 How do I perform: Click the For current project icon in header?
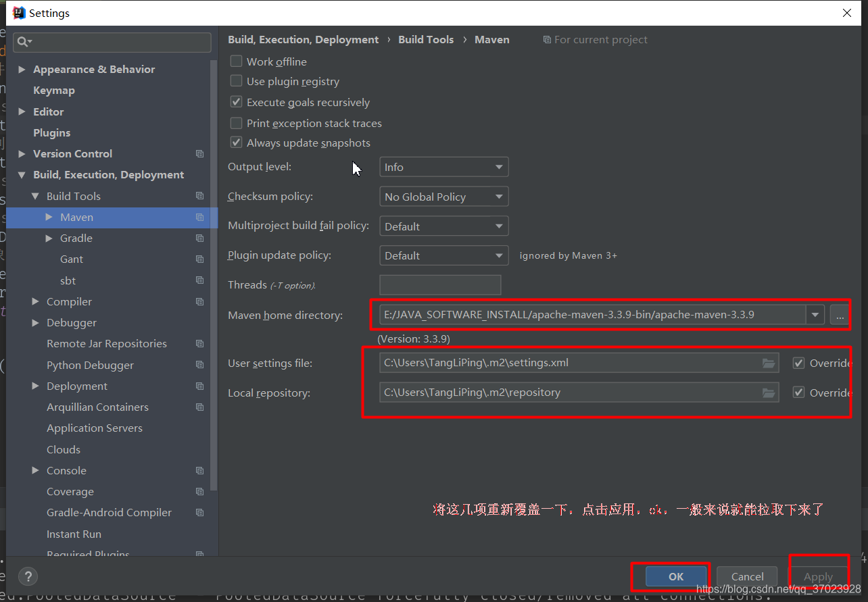point(547,40)
